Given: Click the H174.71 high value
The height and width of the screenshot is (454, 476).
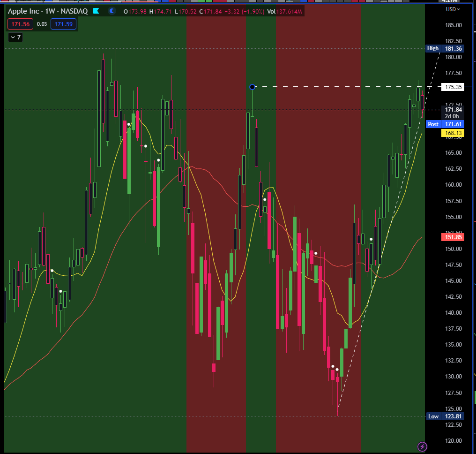Looking at the screenshot, I should [160, 12].
